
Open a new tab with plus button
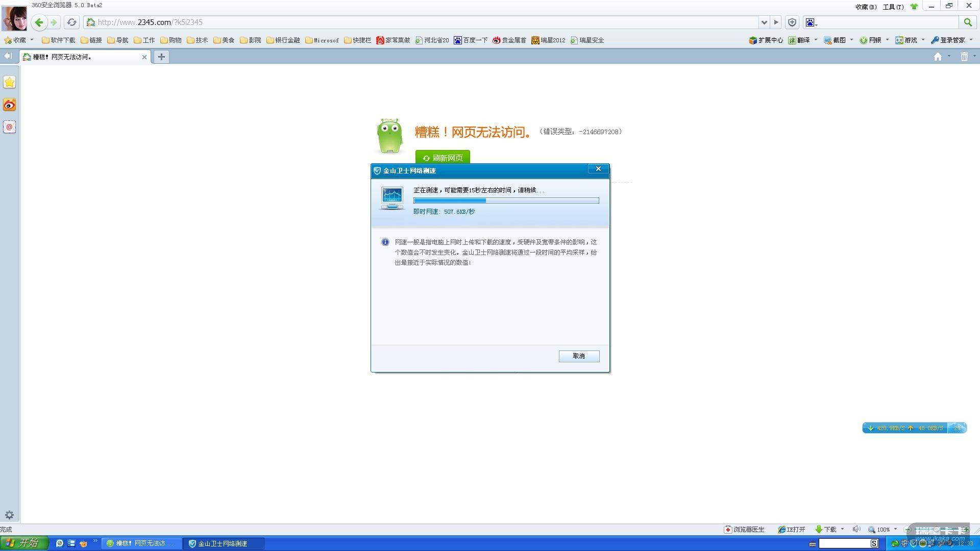(x=161, y=57)
